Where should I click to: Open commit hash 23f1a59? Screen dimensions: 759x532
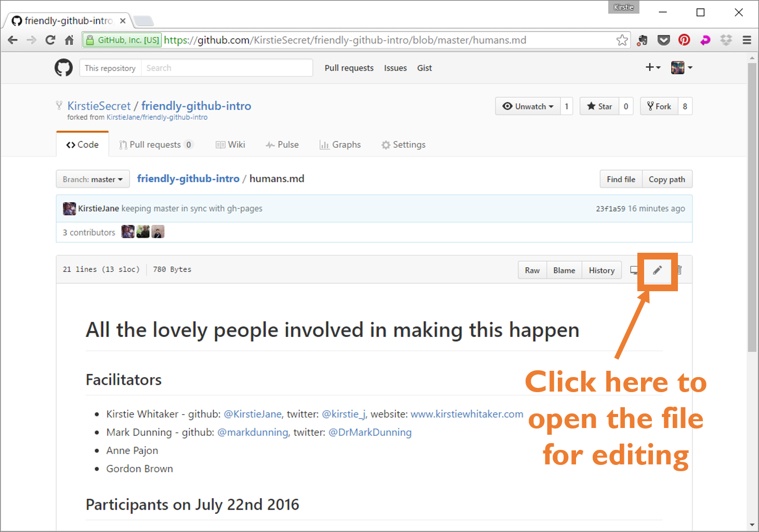click(x=610, y=209)
